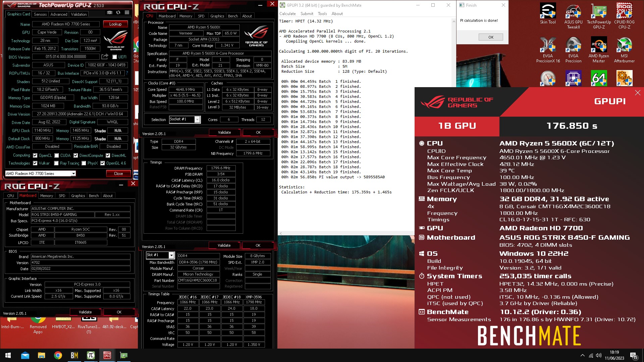Open the Submit menu in GPUPI
This screenshot has height=362, width=644.
307,14
